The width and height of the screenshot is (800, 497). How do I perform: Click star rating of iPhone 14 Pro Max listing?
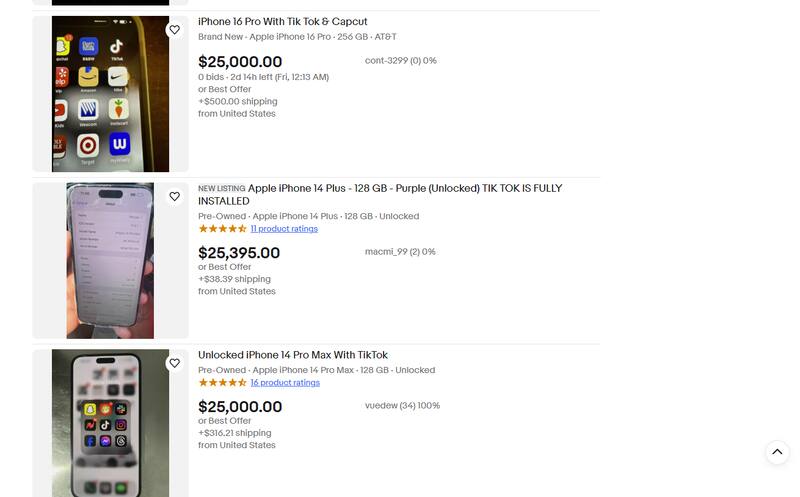(x=222, y=383)
